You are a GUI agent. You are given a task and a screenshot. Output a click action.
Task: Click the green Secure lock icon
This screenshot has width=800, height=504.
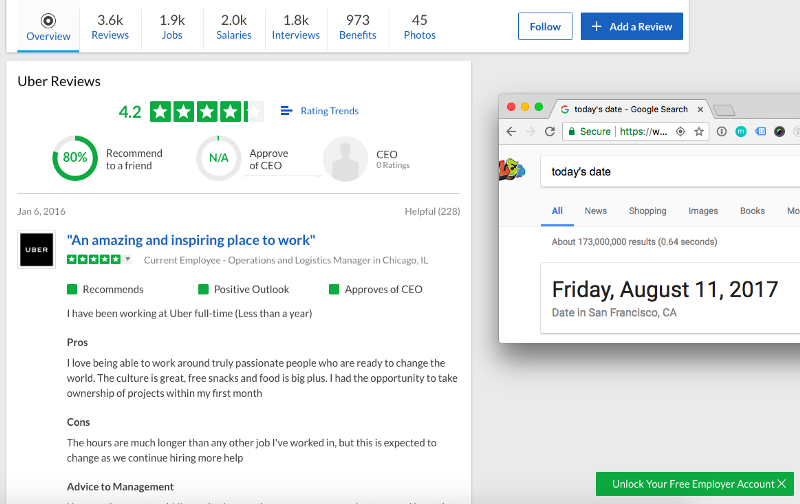[x=571, y=131]
